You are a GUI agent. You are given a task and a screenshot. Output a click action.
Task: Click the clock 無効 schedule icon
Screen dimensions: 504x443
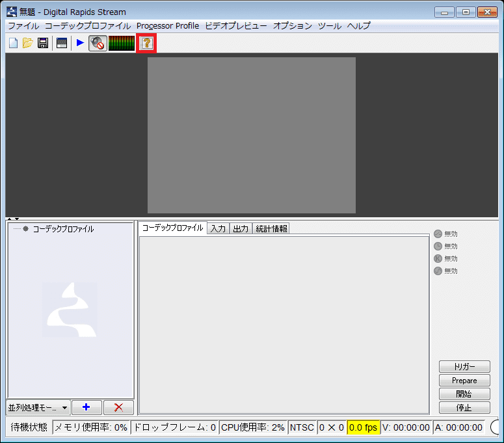click(438, 247)
